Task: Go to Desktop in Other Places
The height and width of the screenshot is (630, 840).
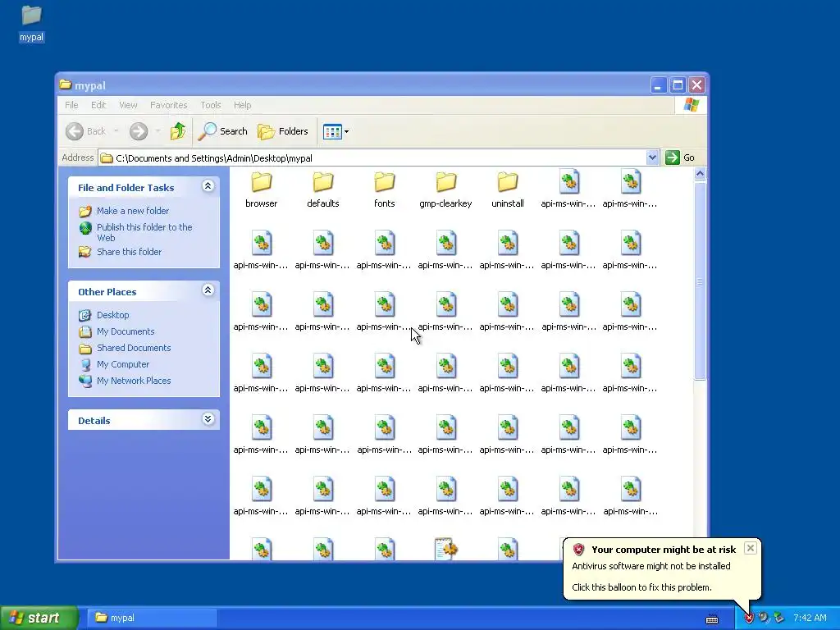Action: (112, 315)
